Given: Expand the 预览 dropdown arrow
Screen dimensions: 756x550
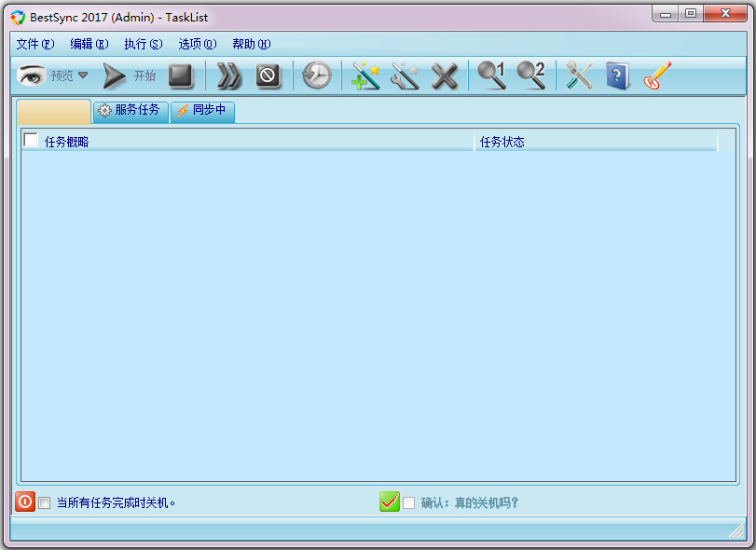Looking at the screenshot, I should (83, 76).
